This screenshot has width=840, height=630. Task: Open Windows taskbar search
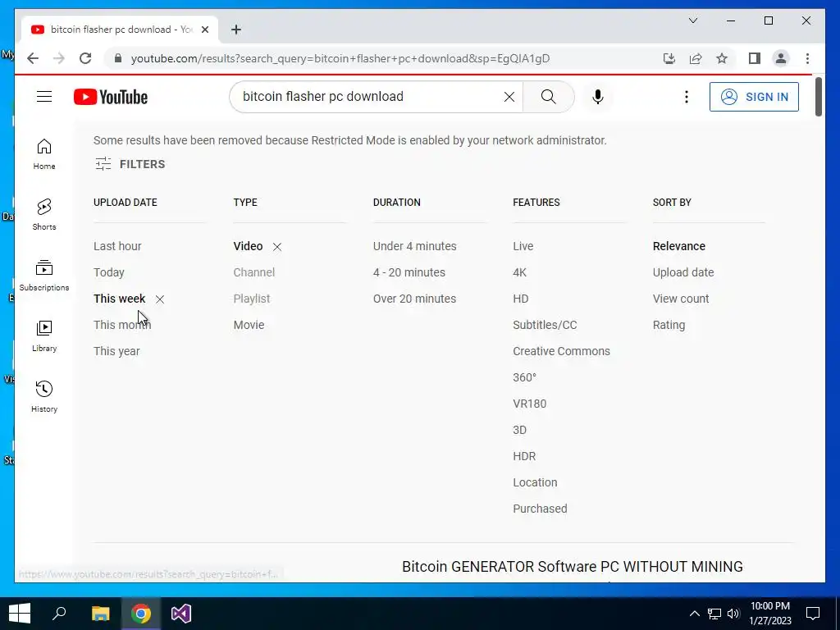tap(59, 614)
